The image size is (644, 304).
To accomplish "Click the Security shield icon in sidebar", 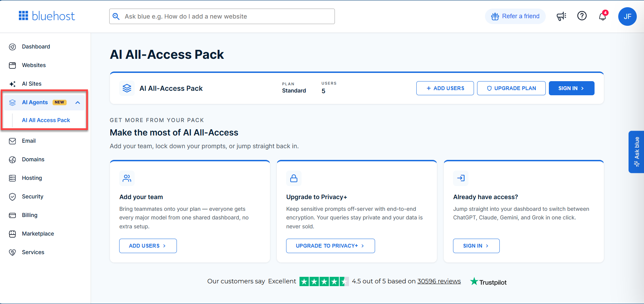I will tap(12, 197).
